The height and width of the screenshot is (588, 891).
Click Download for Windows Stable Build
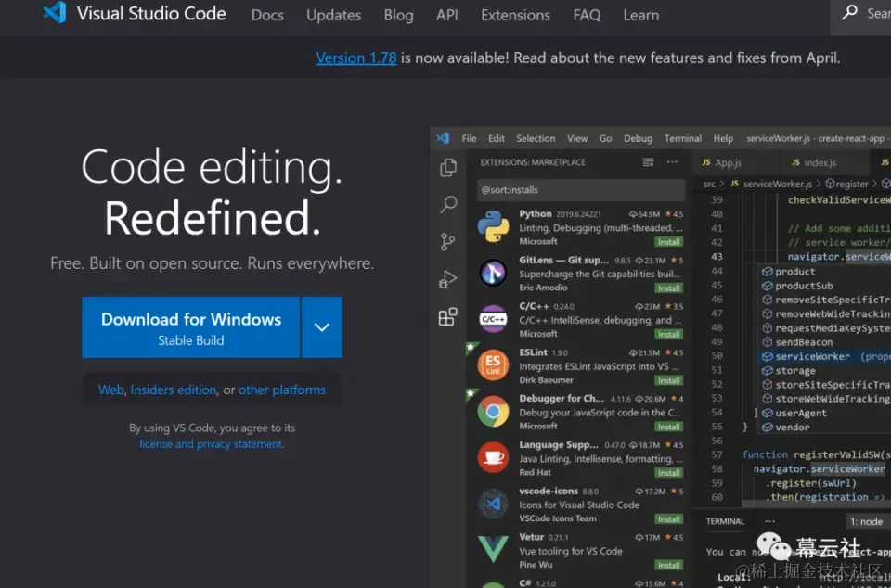point(191,327)
